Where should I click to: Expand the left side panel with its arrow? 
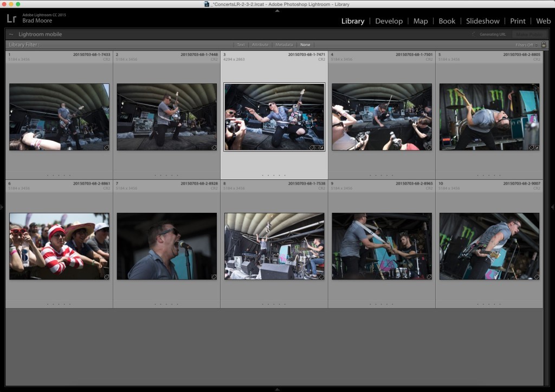(3, 206)
